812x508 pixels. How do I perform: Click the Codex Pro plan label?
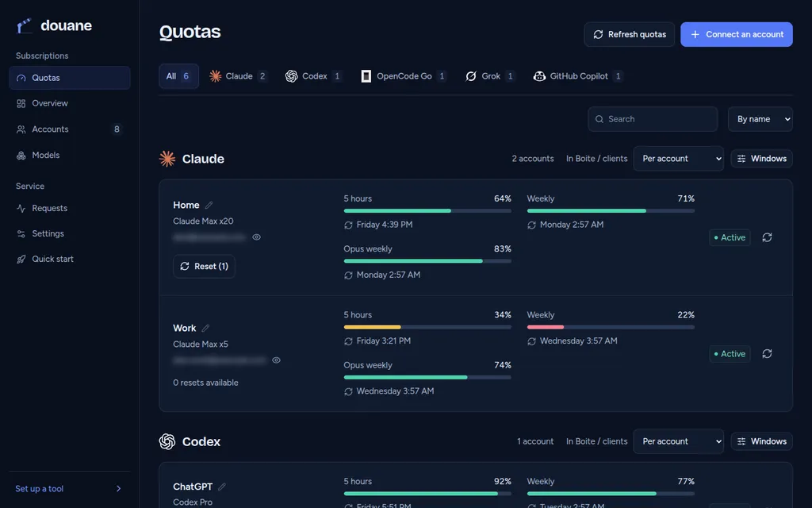pos(193,502)
